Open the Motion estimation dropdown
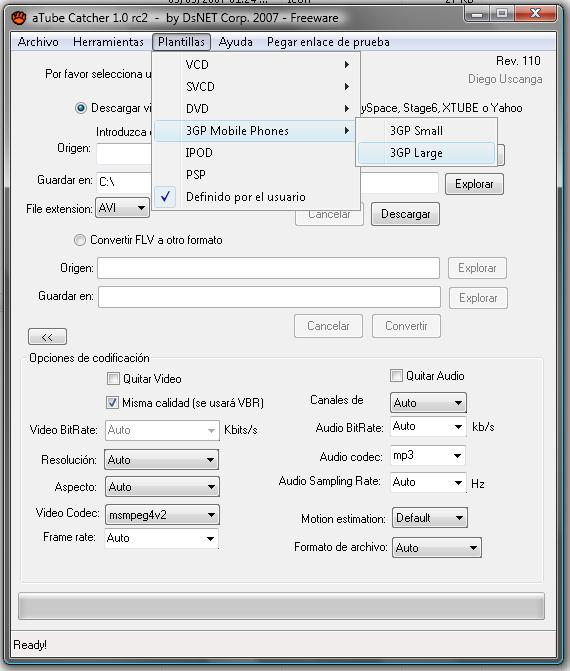Screen dimensions: 570x671 pos(430,518)
